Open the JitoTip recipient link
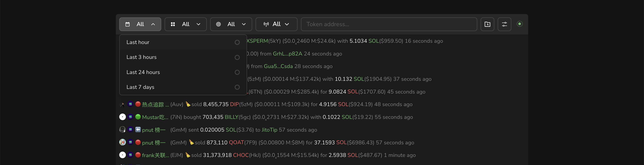 (x=269, y=130)
